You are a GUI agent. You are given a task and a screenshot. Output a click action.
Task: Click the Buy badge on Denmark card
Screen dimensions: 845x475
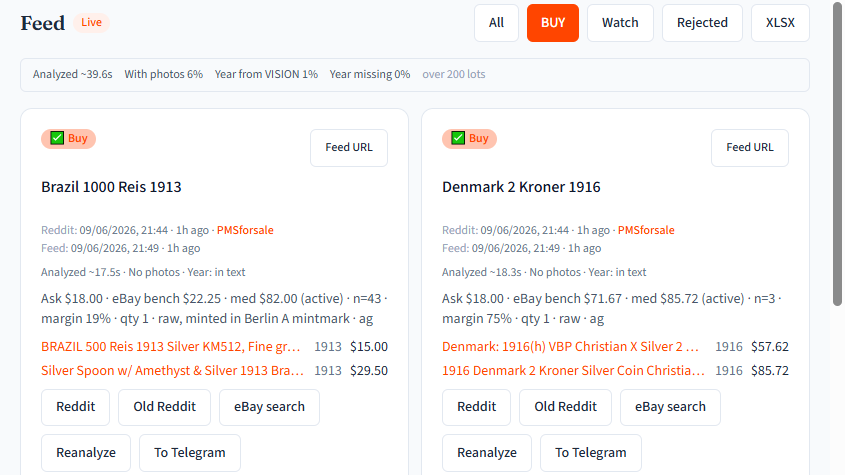click(x=469, y=139)
